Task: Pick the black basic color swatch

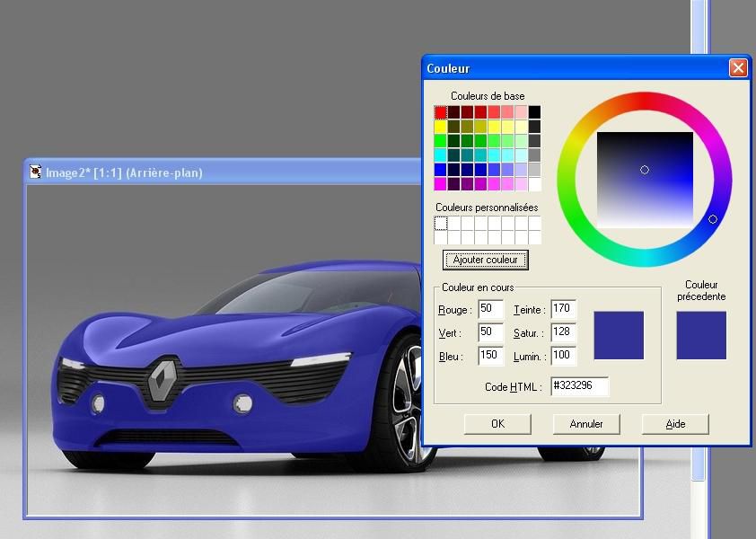Action: (x=534, y=112)
